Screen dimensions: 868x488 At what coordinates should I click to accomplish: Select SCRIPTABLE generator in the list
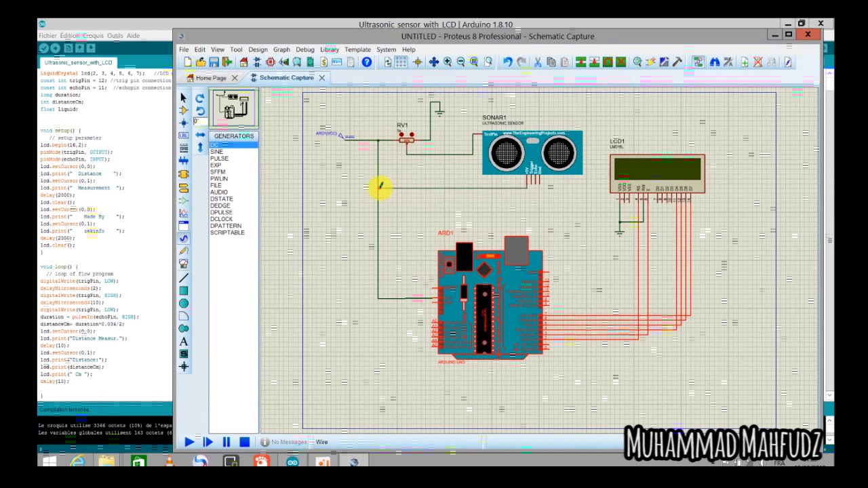(x=233, y=232)
